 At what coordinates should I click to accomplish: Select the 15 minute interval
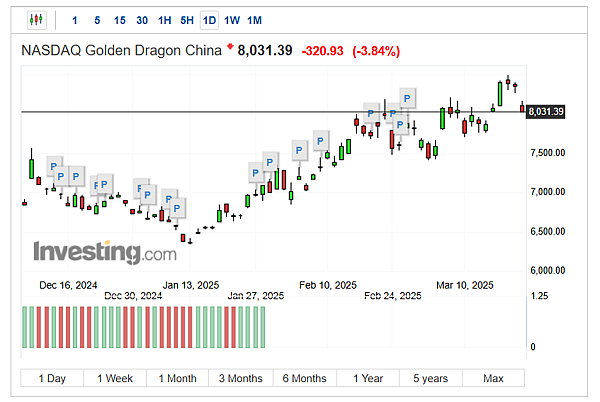pos(119,20)
